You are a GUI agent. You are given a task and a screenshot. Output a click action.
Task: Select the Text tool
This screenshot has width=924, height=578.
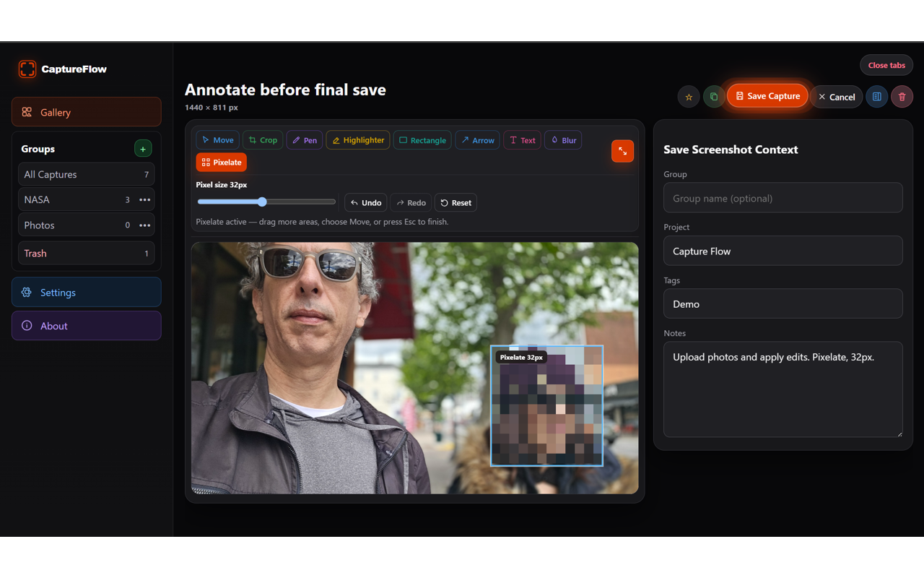(522, 140)
